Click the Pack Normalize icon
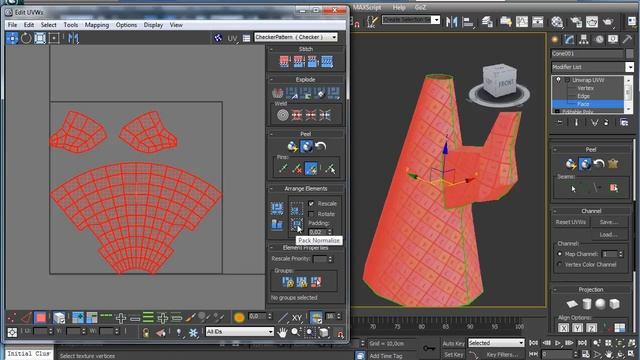Viewport: 640px width, 360px height. click(297, 224)
